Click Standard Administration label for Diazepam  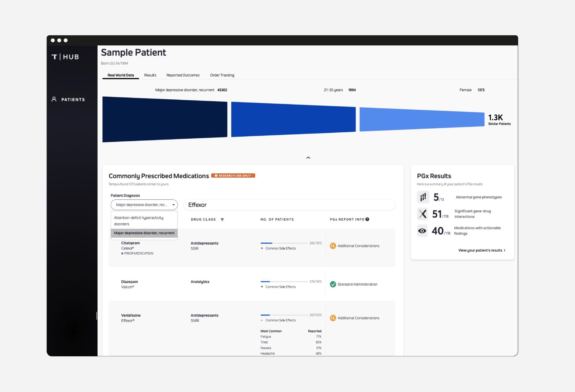pyautogui.click(x=358, y=284)
